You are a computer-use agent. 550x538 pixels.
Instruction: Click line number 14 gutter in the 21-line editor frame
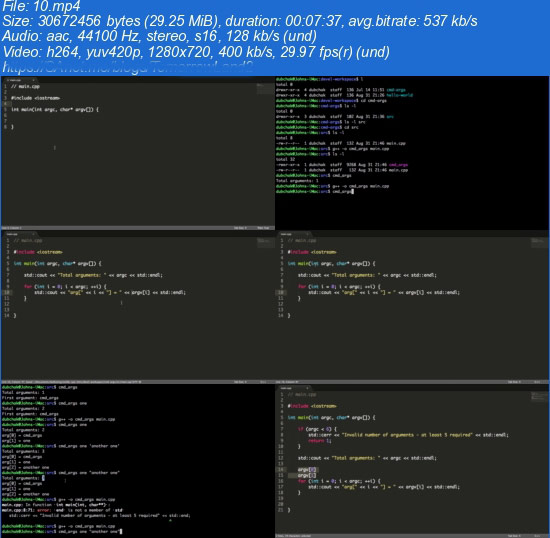point(281,470)
